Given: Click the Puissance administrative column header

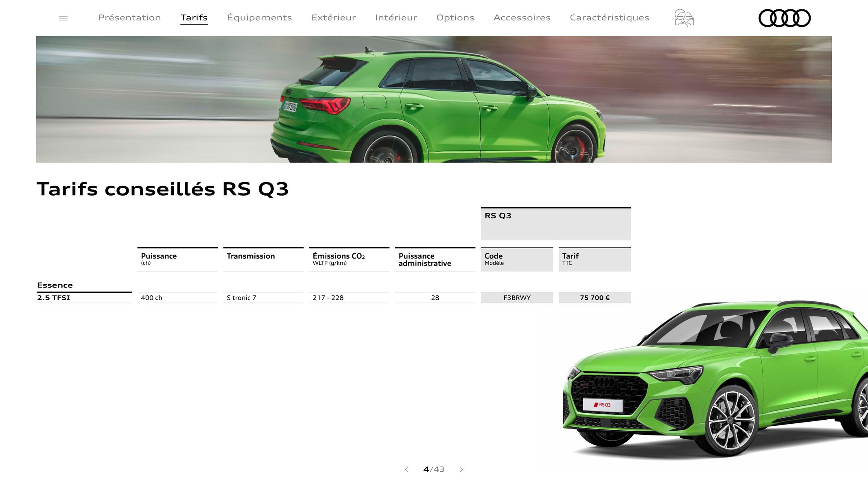Looking at the screenshot, I should click(x=435, y=259).
